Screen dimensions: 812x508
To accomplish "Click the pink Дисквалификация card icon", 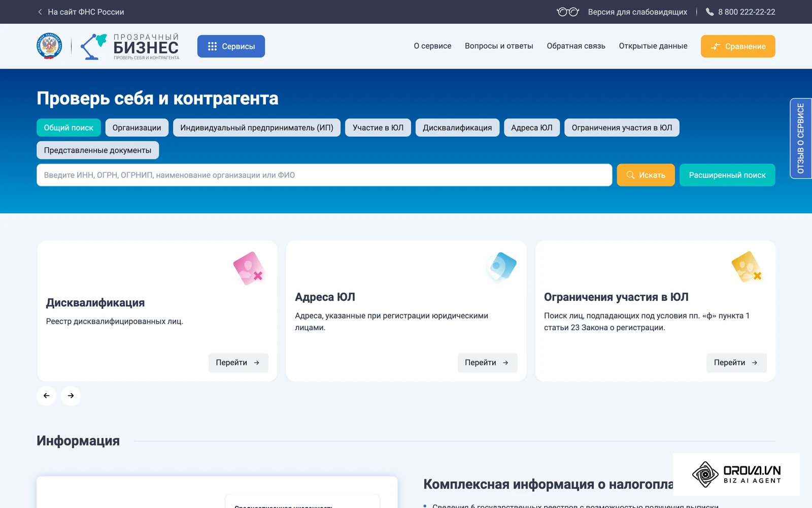I will pos(248,268).
